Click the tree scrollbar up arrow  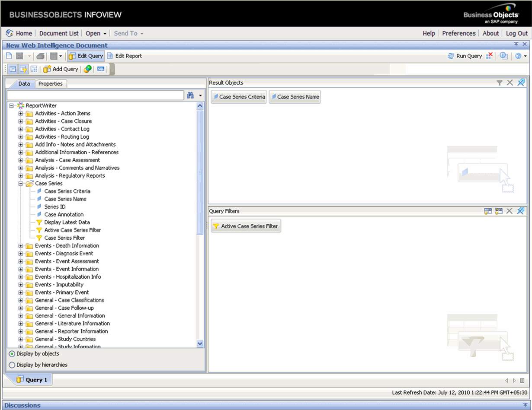tap(200, 105)
